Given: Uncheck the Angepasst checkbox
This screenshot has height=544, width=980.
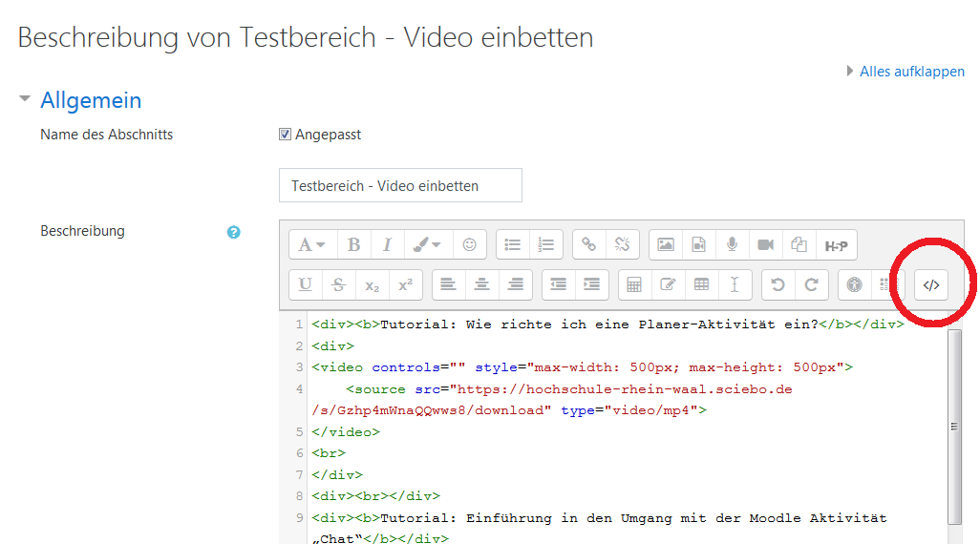Looking at the screenshot, I should coord(285,135).
